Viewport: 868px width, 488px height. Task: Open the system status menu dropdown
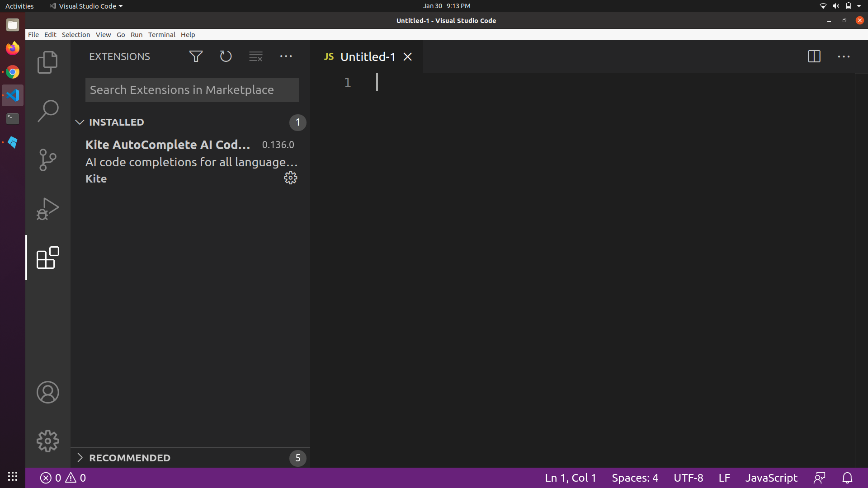click(x=841, y=6)
